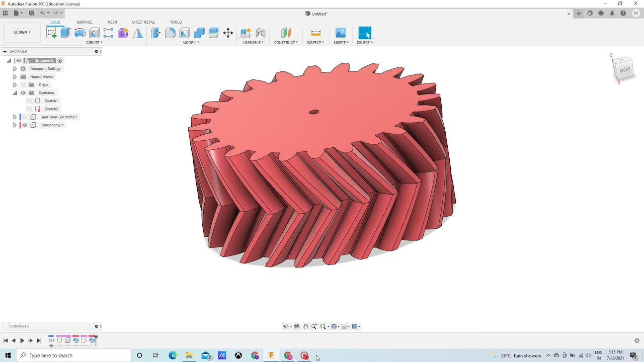644x362 pixels.
Task: Select the Joint tool
Action: (261, 33)
